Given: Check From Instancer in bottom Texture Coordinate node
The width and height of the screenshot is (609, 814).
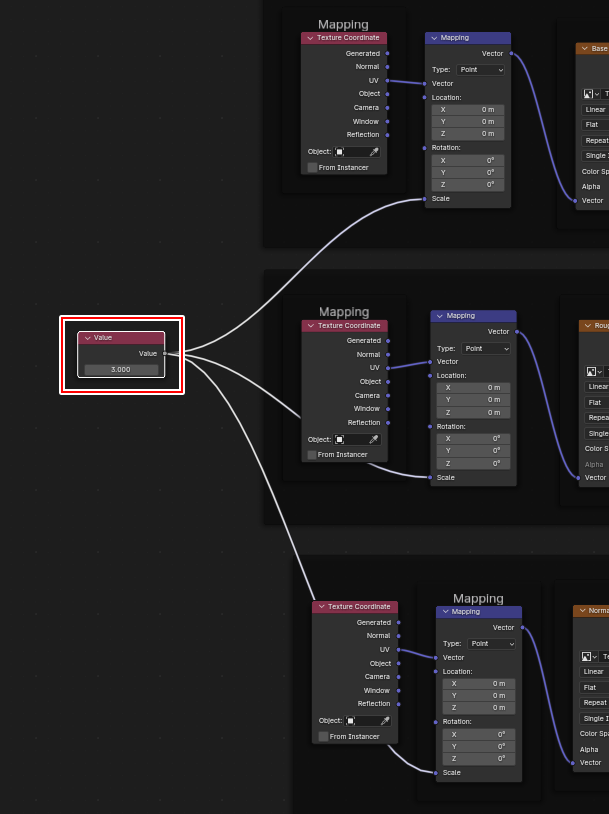Looking at the screenshot, I should tap(323, 736).
